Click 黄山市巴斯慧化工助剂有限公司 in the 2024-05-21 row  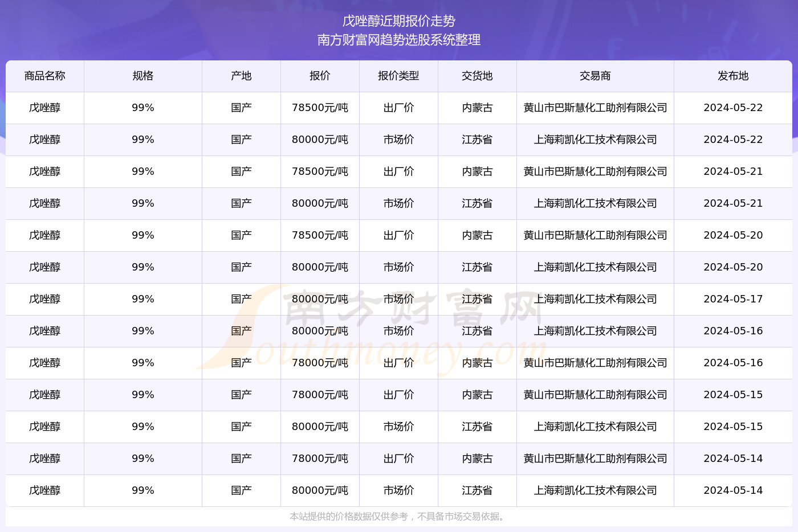pyautogui.click(x=596, y=171)
